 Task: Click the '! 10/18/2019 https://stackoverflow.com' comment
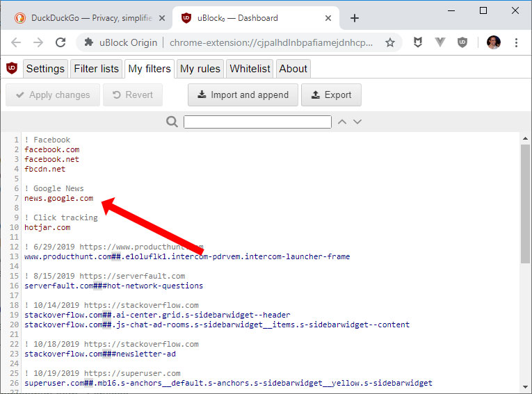click(x=112, y=344)
